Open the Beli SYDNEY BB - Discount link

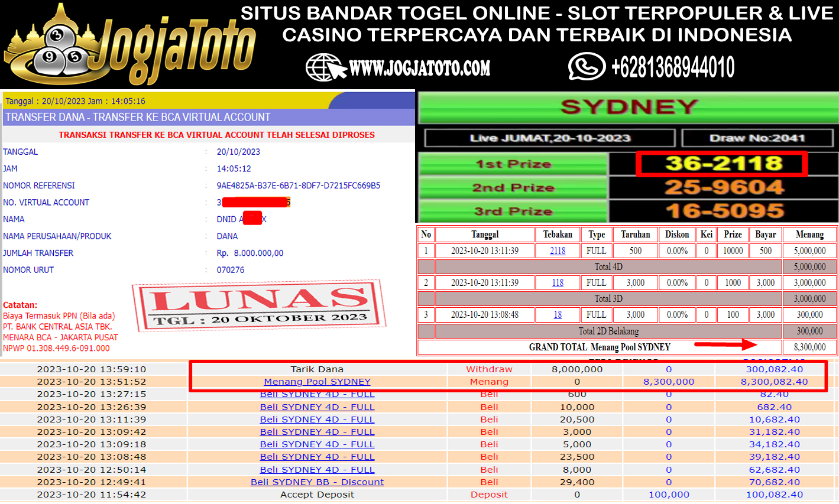pyautogui.click(x=318, y=482)
